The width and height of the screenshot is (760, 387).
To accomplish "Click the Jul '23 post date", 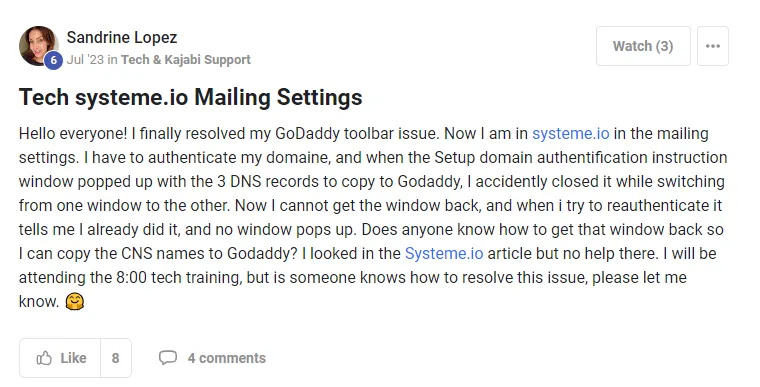I will click(85, 60).
